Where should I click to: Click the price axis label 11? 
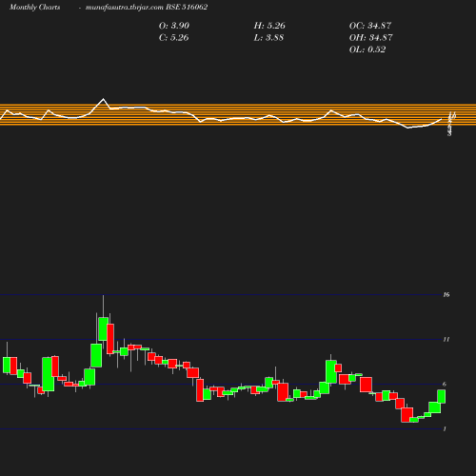click(x=446, y=340)
